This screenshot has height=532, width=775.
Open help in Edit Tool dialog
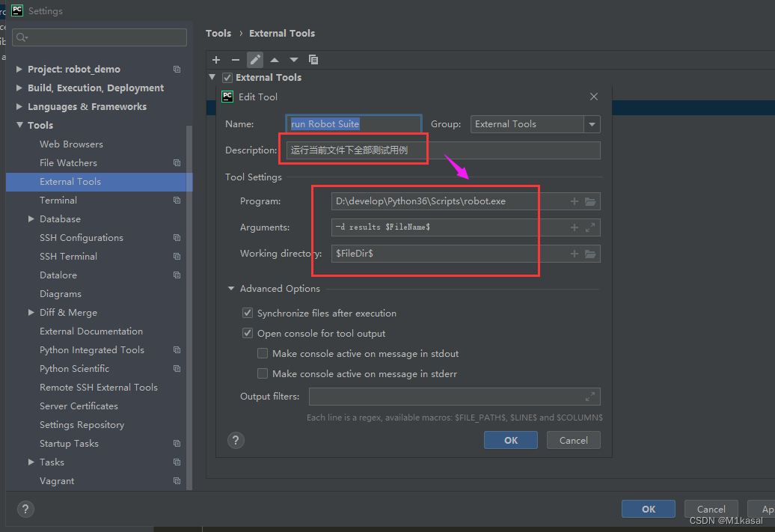236,440
